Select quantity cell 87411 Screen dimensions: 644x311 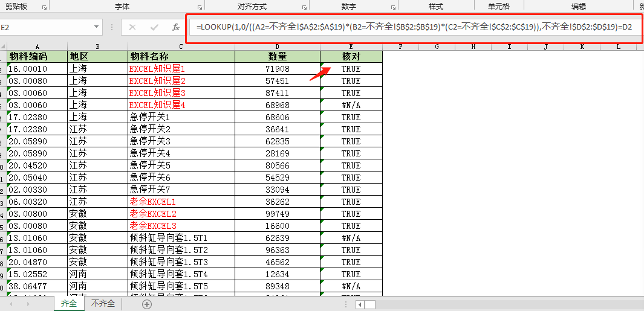278,93
